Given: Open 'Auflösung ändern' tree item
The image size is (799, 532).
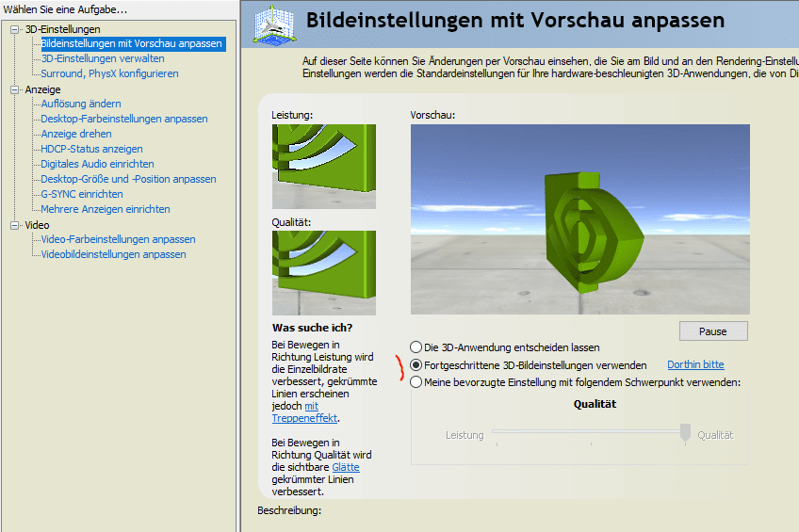Looking at the screenshot, I should pos(81,104).
